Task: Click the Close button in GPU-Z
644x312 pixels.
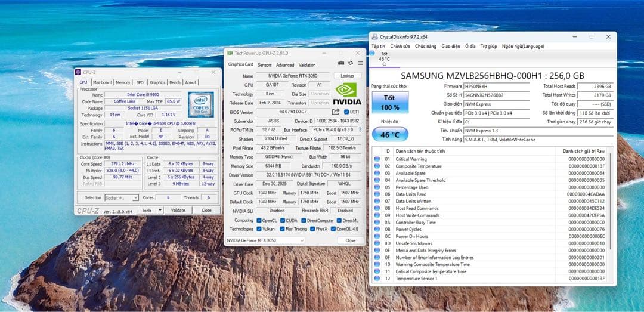Action: point(351,240)
